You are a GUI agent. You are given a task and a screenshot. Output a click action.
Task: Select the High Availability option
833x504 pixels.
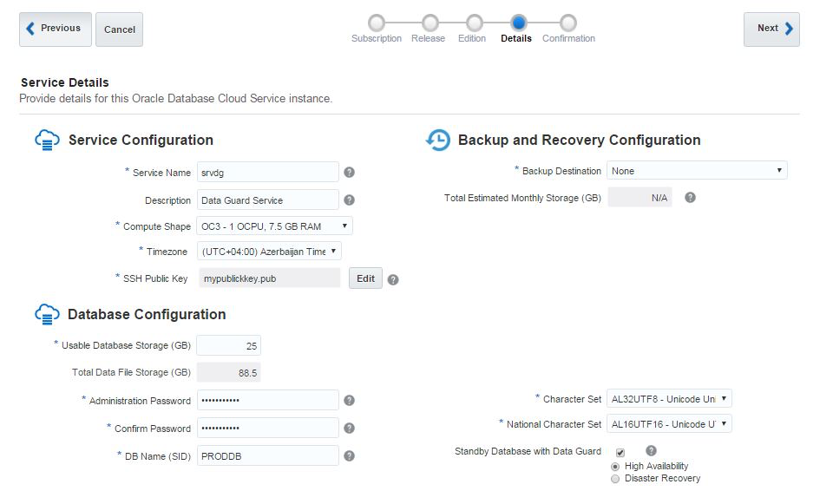point(615,467)
